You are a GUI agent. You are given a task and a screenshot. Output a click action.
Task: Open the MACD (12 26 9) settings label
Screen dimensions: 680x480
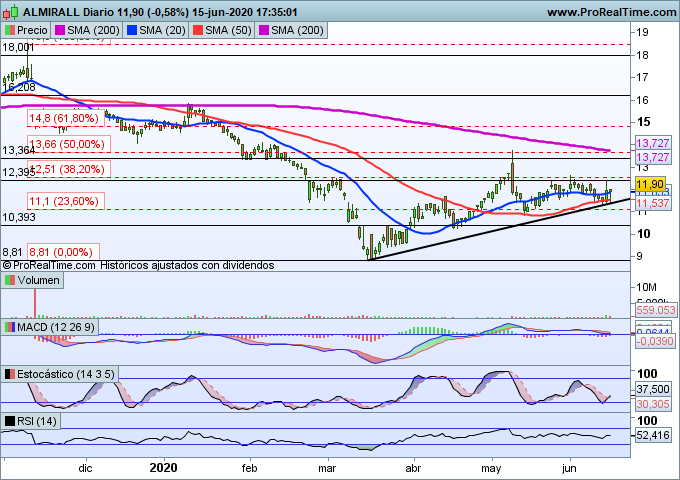(x=56, y=328)
